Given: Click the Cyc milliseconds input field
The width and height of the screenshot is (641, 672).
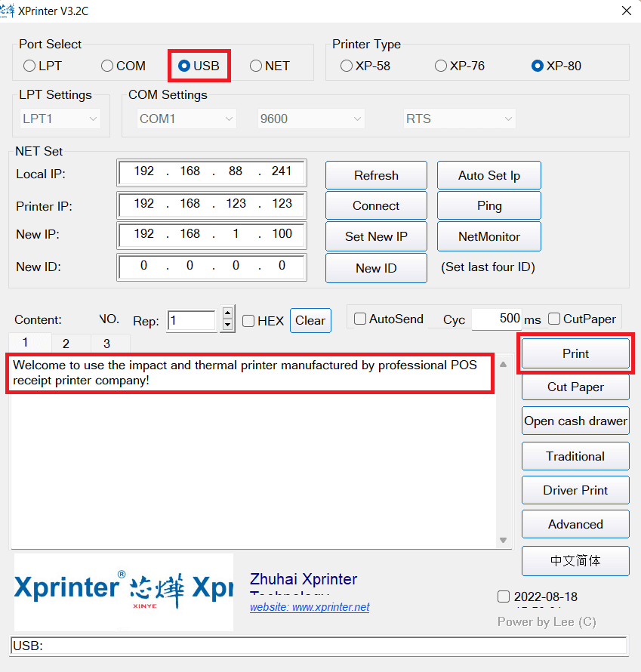Looking at the screenshot, I should [x=497, y=319].
